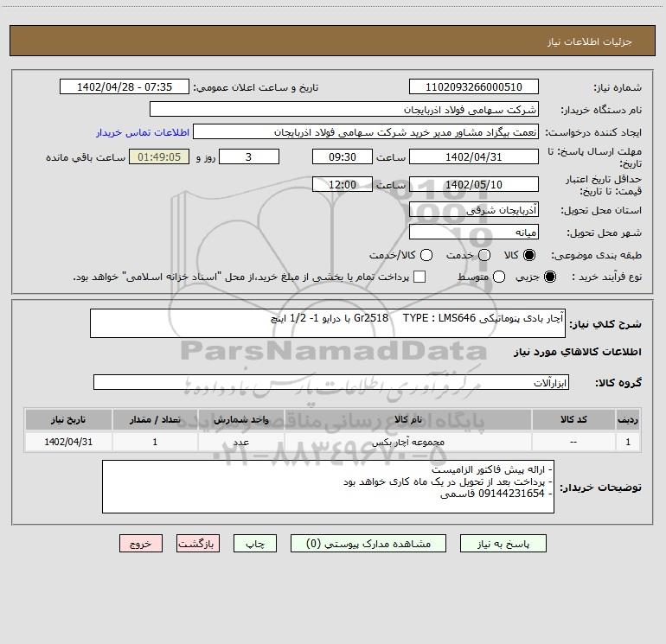
Task: Open the اطلاعات تماس خریدار link
Action: pos(143,132)
